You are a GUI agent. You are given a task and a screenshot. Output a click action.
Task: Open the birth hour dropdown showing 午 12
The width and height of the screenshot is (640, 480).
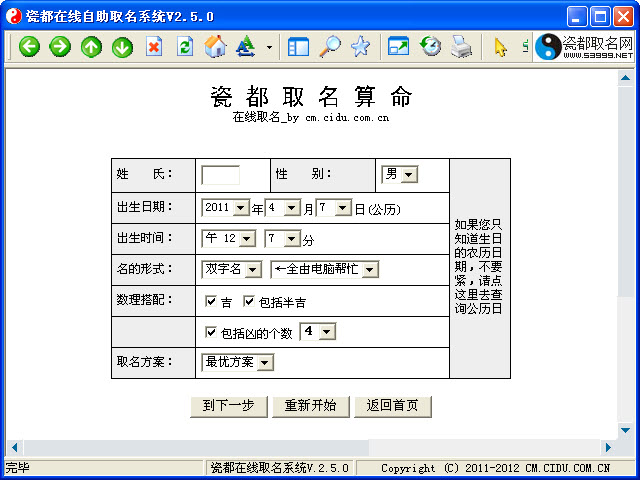229,238
